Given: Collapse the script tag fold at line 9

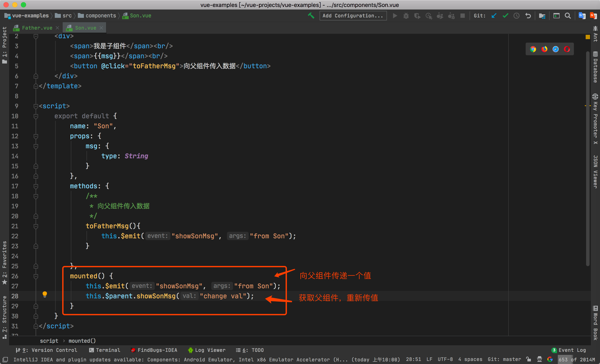Looking at the screenshot, I should pos(36,106).
